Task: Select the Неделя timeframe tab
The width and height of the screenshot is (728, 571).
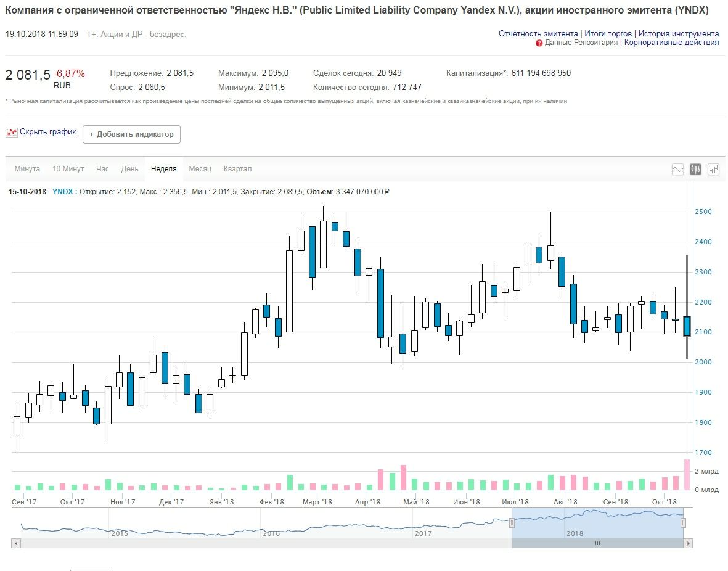Action: (x=164, y=169)
